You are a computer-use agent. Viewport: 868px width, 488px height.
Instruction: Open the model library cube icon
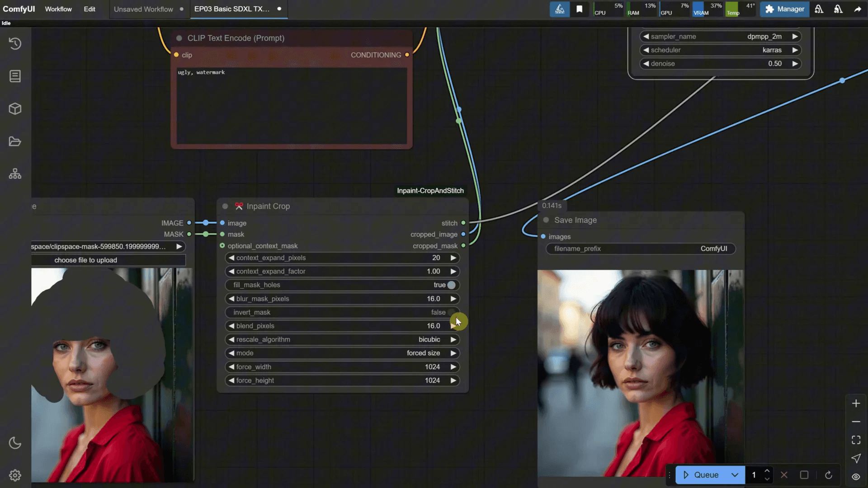(x=15, y=108)
